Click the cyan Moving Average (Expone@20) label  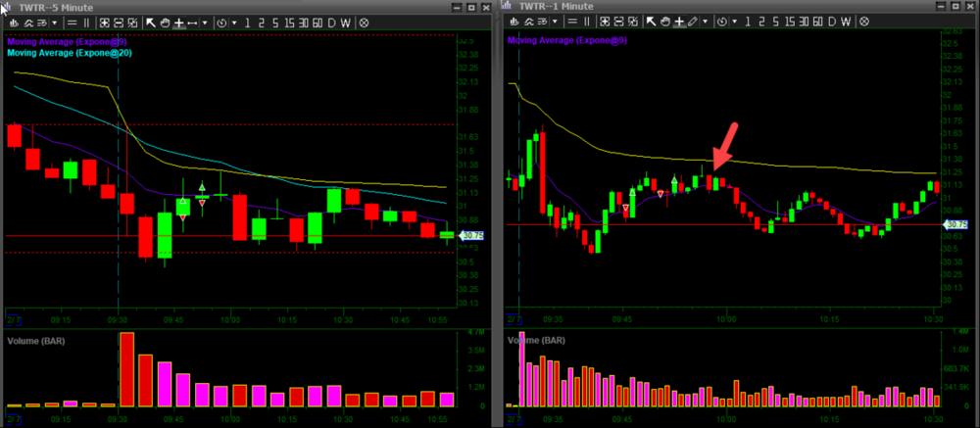(69, 53)
